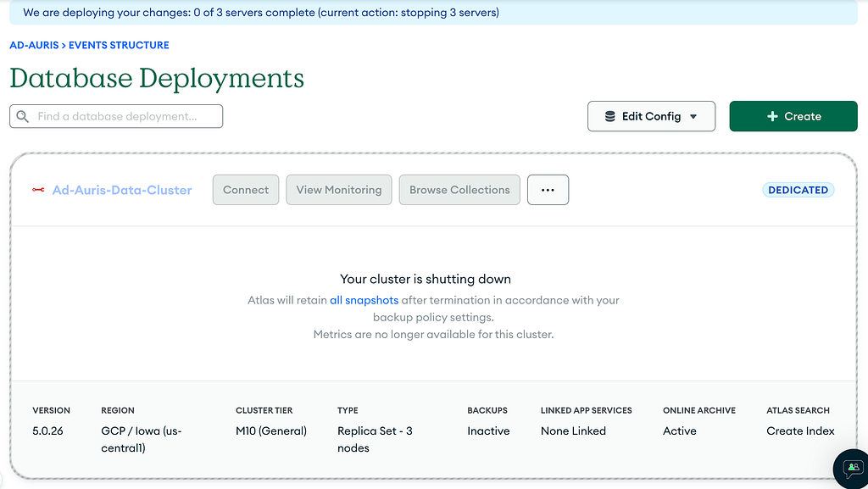
Task: Click the Metrics are no longer available text
Action: [433, 334]
